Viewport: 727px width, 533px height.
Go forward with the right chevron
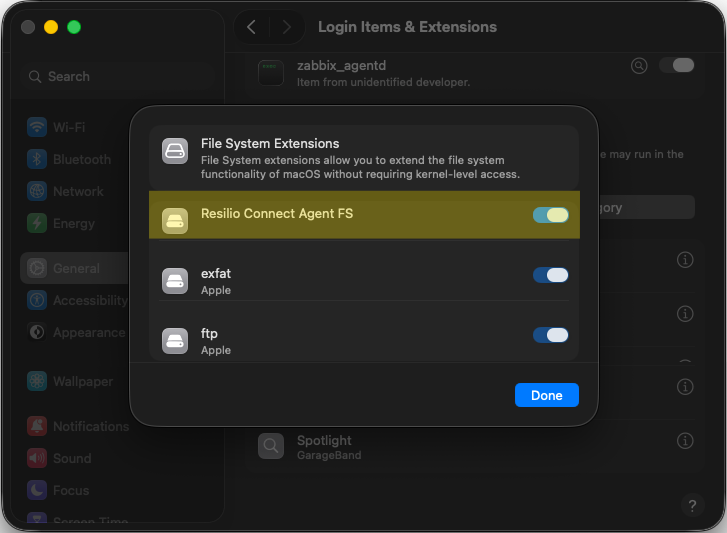click(287, 27)
